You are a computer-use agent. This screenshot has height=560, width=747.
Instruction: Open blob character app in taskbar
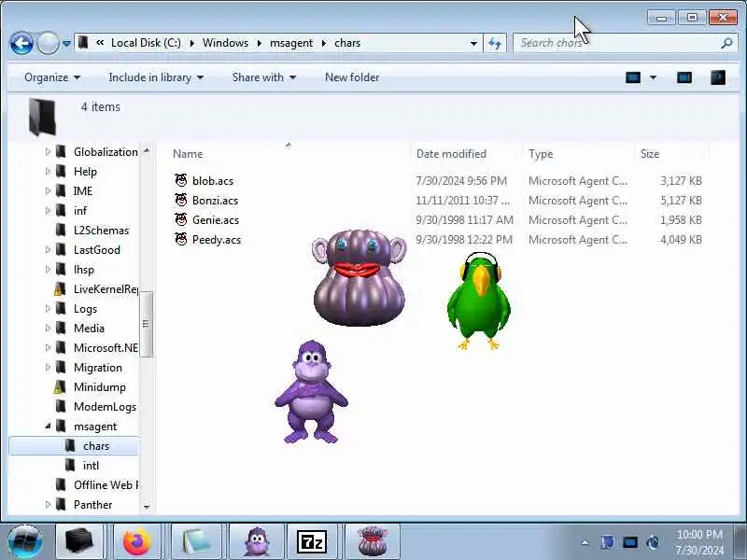372,541
